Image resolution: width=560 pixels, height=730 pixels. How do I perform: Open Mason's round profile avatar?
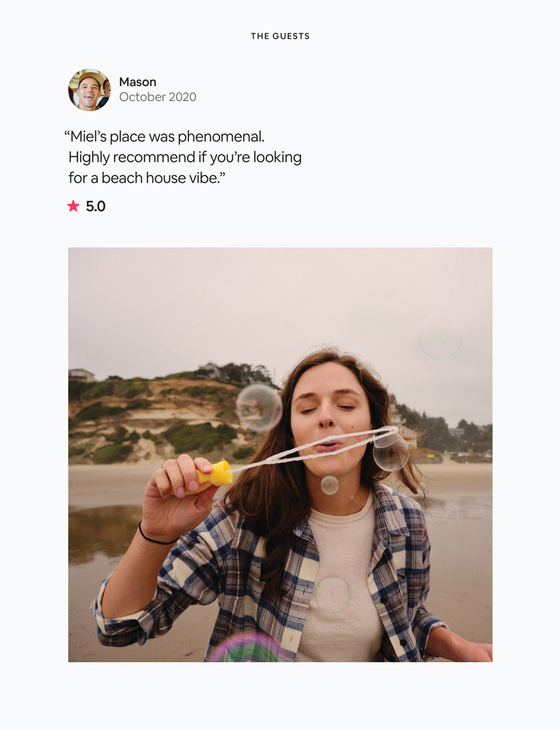tap(89, 90)
